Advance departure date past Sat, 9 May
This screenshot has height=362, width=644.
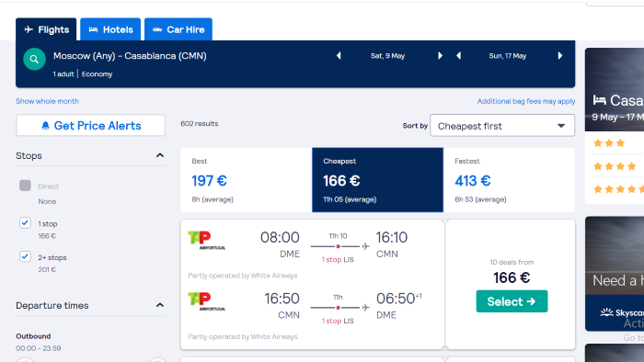click(440, 56)
